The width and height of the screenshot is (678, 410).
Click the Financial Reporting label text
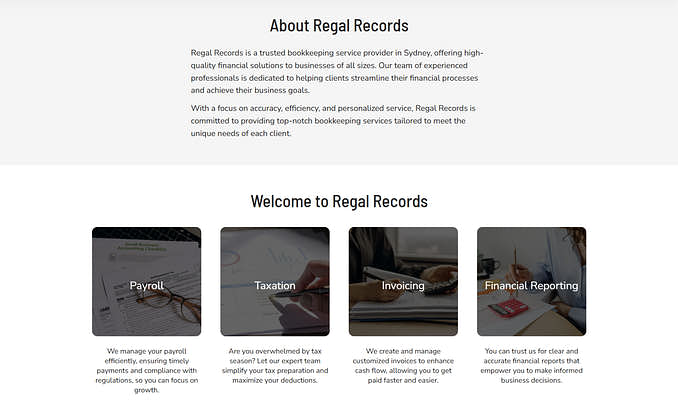tap(532, 286)
